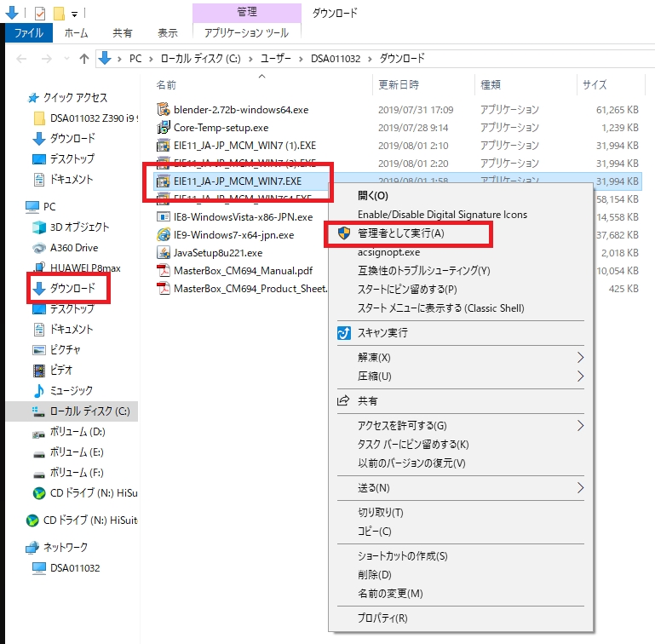Click the MasterBox_CM694_Product_Sheet PDF icon
Screen dimensions: 655x644
point(163,289)
